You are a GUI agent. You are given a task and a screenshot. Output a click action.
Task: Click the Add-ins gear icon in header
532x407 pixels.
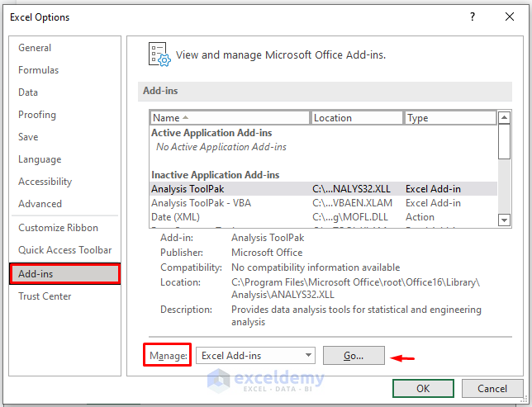point(159,54)
